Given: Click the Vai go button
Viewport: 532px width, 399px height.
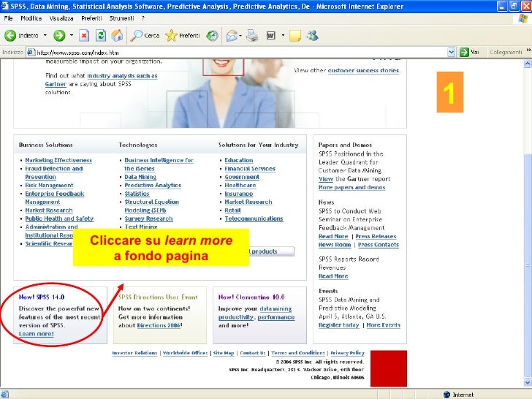Looking at the screenshot, I should click(469, 53).
